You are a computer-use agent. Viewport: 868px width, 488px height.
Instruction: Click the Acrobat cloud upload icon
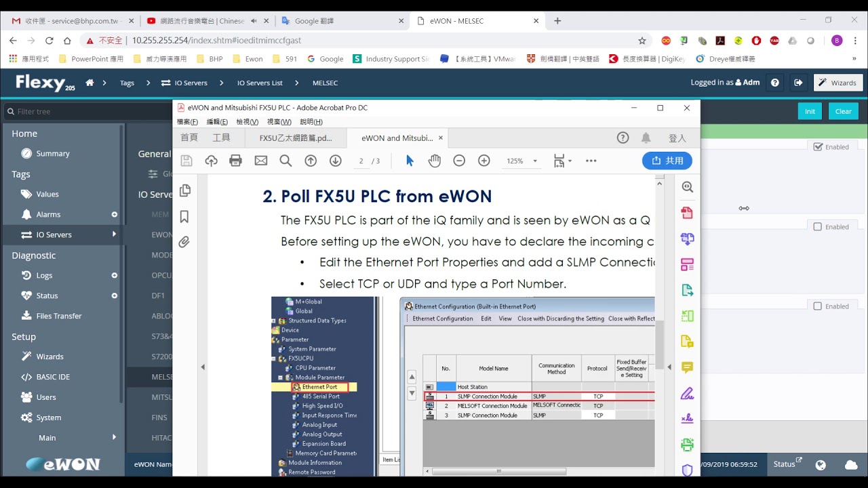[x=211, y=161]
